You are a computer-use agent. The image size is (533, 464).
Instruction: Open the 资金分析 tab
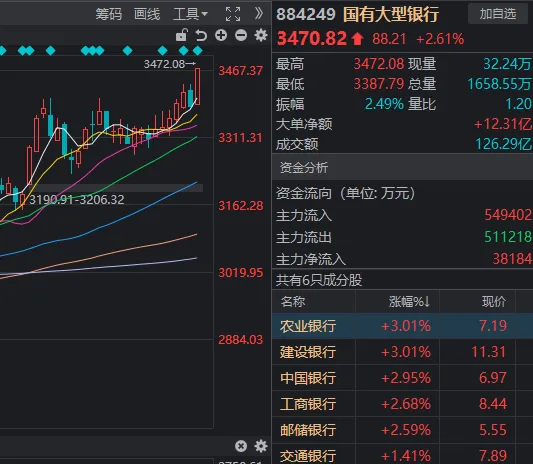click(304, 167)
